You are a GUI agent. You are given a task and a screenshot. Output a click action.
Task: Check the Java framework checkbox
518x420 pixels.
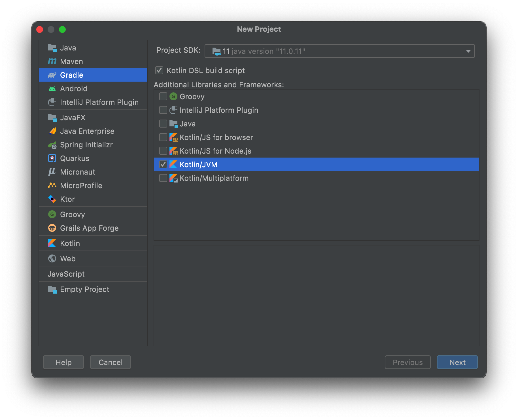[x=163, y=124]
